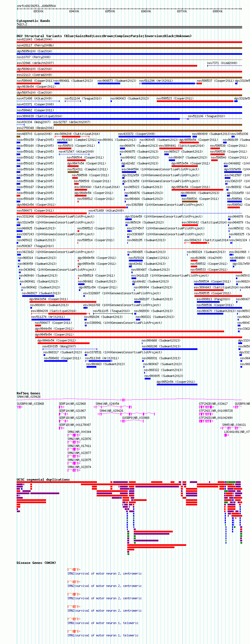The image size is (250, 644).
Task: Open gene SMN2|NM_022875
Action: click(79, 460)
